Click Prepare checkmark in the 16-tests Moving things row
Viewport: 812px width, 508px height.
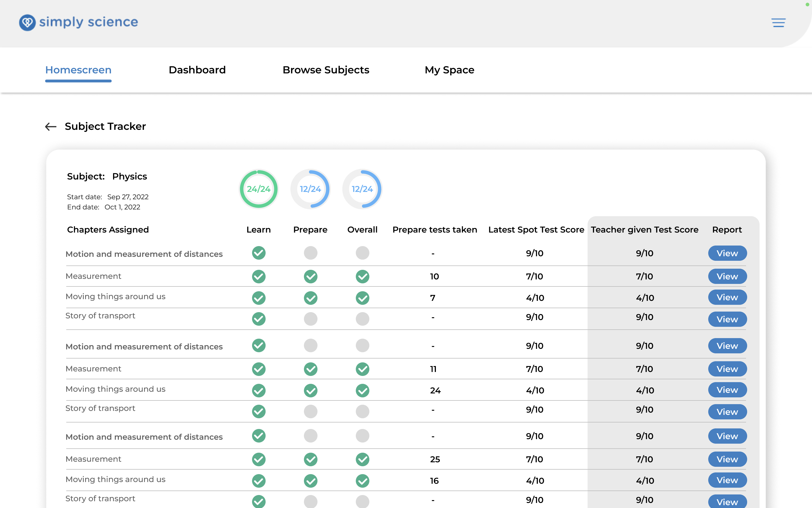310,481
